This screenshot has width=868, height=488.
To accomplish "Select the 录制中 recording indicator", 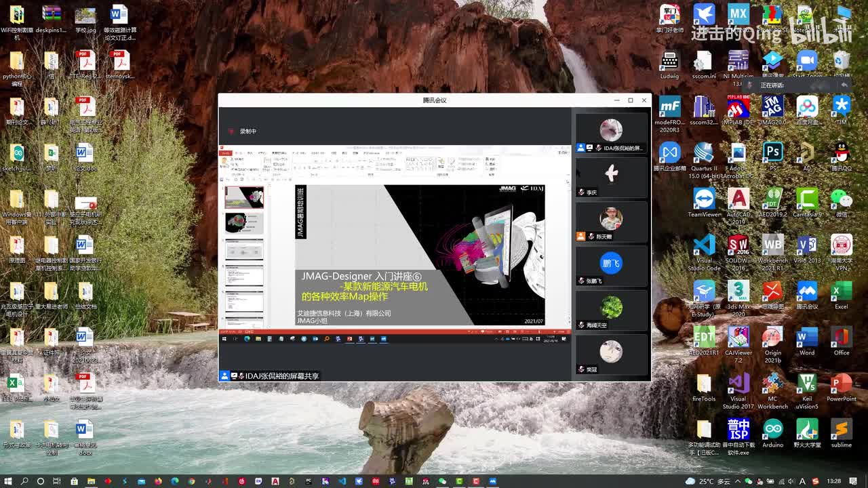I will [x=242, y=131].
